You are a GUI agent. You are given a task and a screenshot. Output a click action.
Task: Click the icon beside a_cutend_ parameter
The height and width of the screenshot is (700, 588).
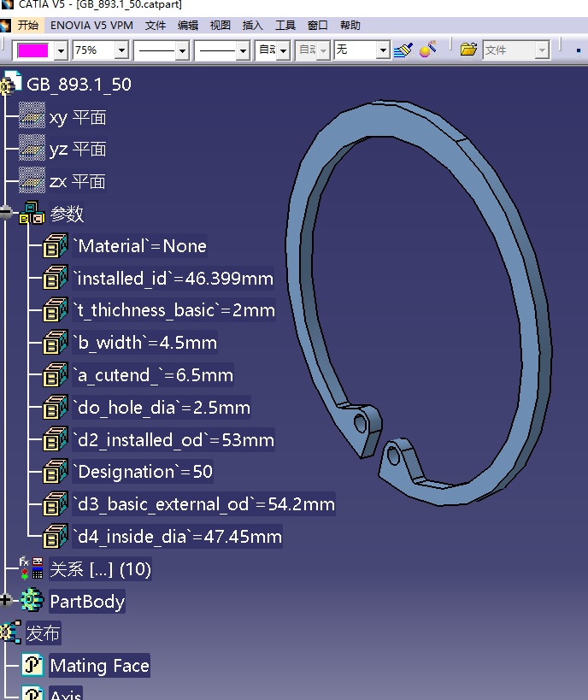[x=56, y=375]
